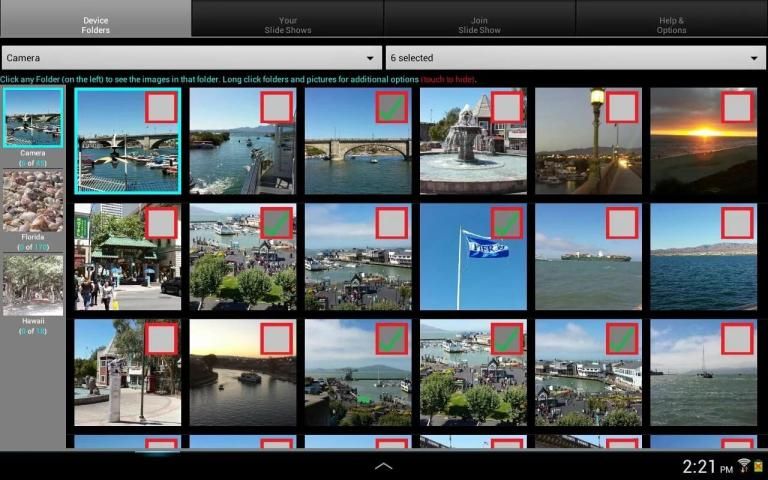
Task: Check the sunset photo checkbox
Action: [737, 107]
